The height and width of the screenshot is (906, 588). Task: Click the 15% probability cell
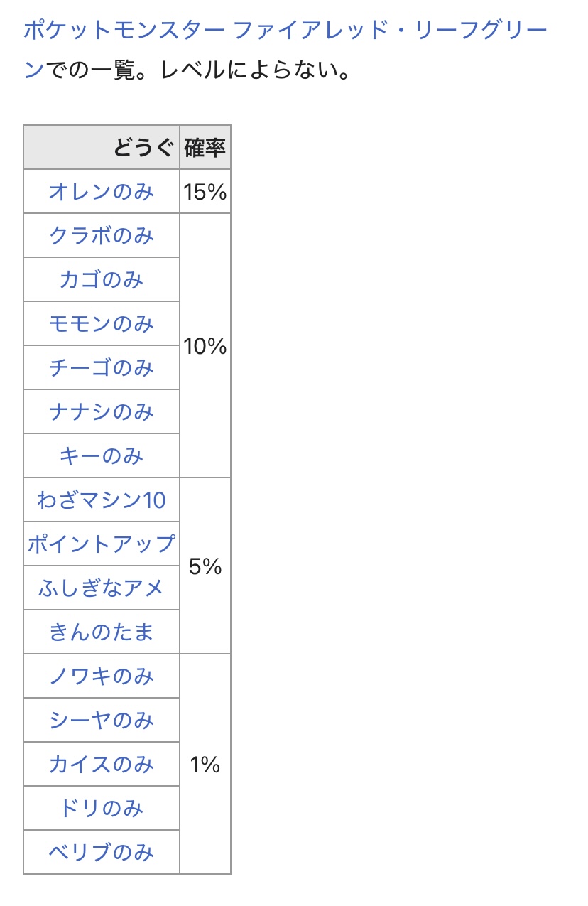click(205, 192)
